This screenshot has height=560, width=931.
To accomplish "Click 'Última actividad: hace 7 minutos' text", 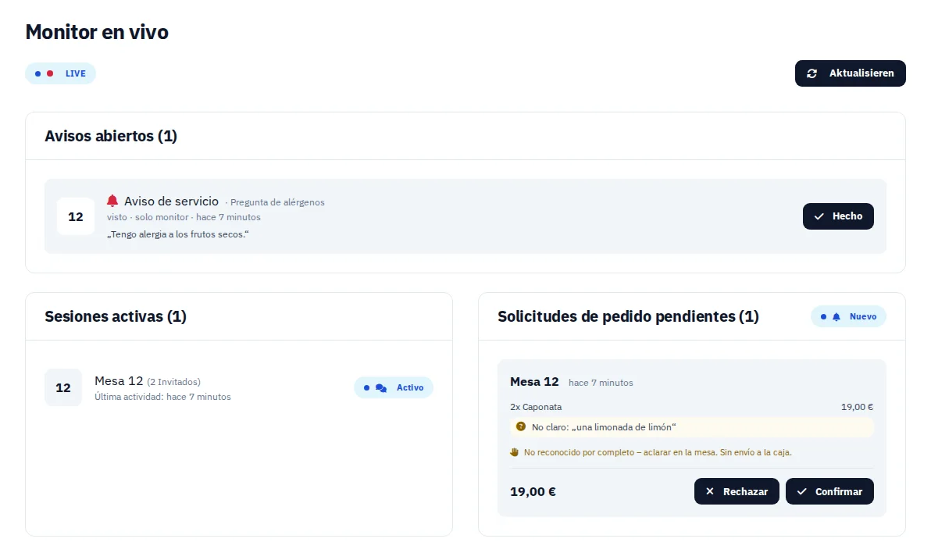I will point(162,397).
